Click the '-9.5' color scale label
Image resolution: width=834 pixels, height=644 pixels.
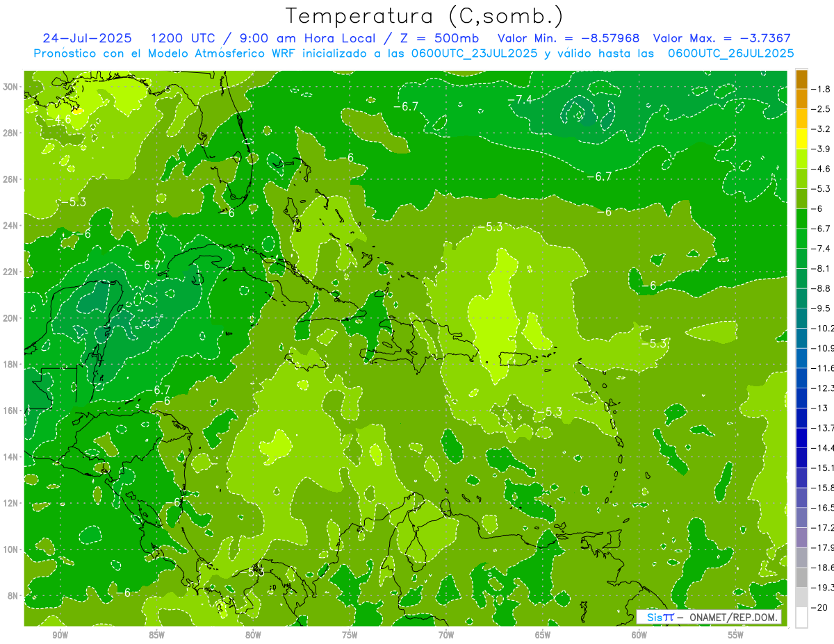821,308
